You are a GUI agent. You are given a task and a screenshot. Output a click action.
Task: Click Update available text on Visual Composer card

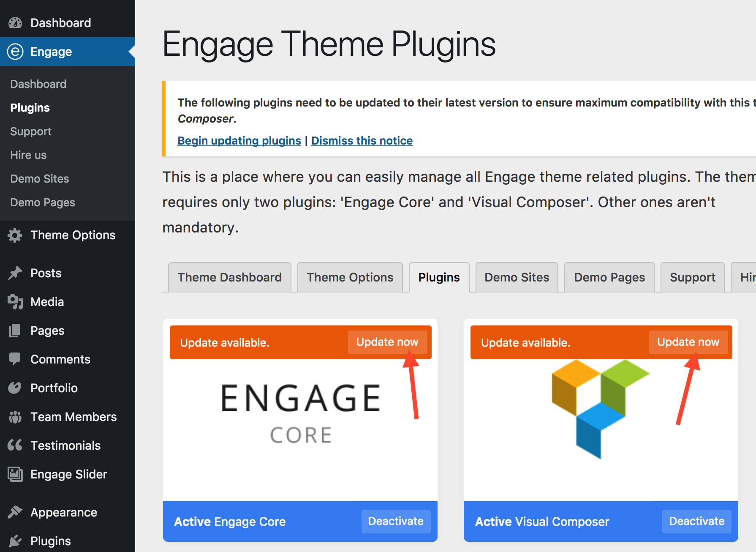pos(526,343)
